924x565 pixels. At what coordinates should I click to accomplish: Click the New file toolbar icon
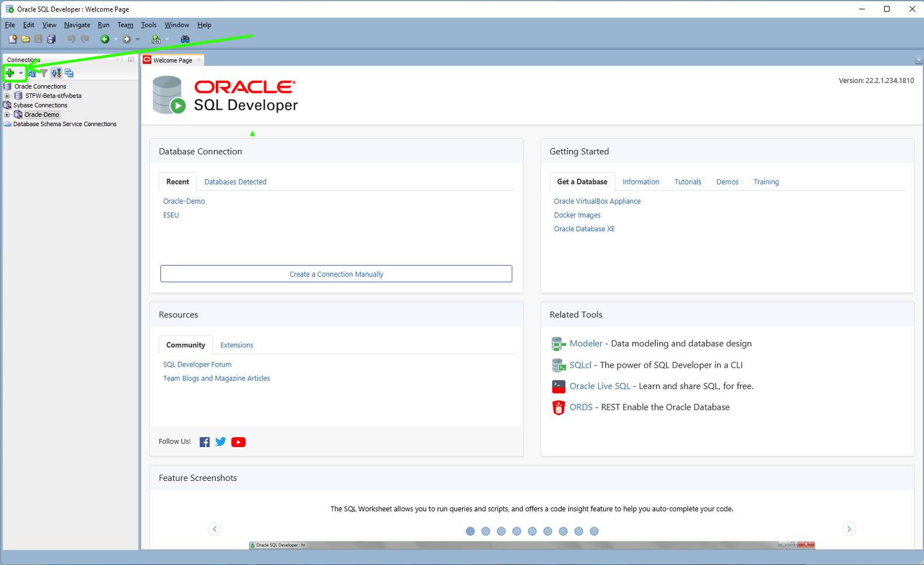(x=12, y=39)
